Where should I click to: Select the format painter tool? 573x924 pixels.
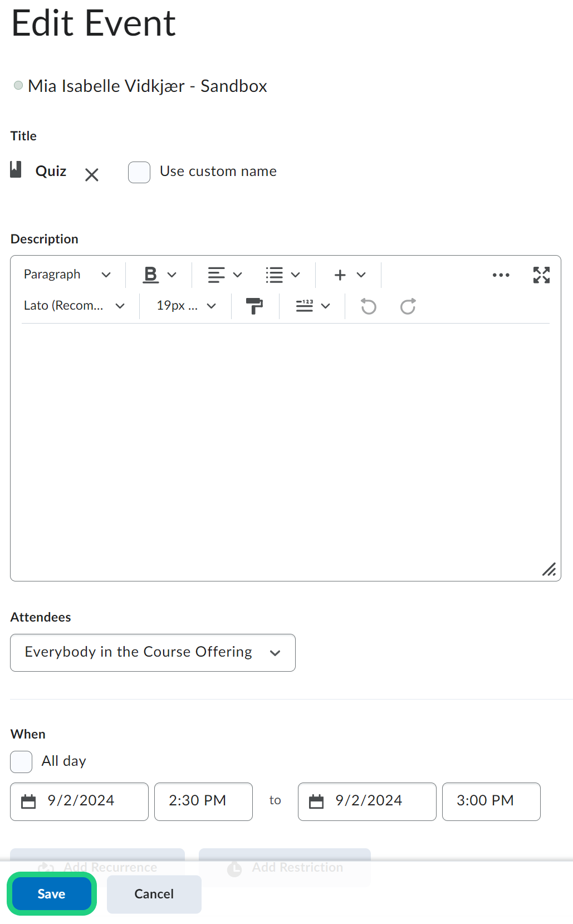pyautogui.click(x=254, y=306)
